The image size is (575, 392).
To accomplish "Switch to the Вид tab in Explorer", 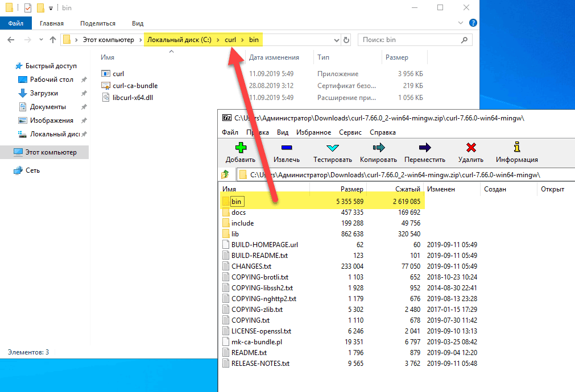I will pos(138,23).
